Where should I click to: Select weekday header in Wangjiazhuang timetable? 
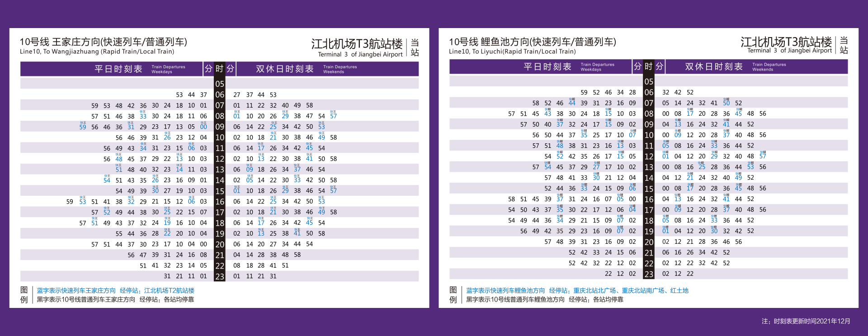pyautogui.click(x=118, y=69)
